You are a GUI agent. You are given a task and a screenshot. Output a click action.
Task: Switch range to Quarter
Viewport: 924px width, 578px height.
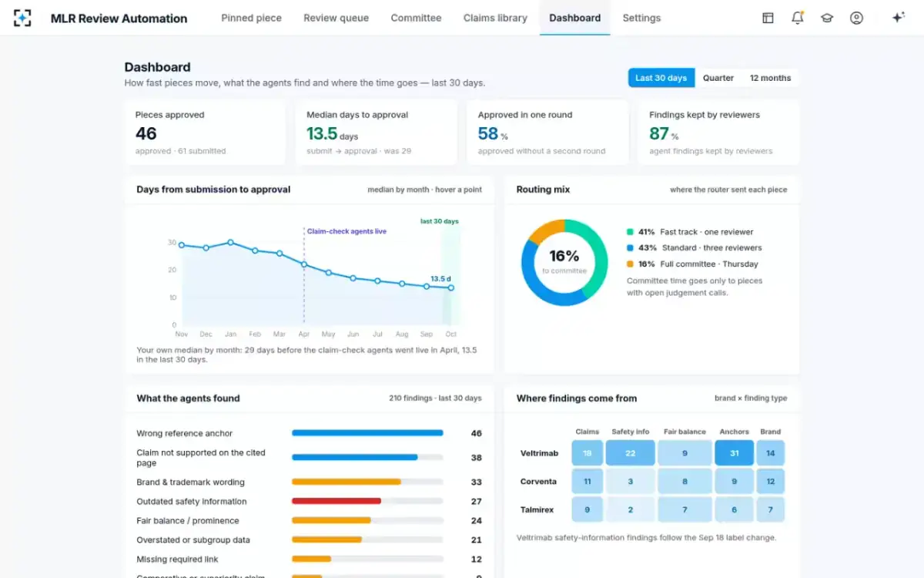(718, 78)
